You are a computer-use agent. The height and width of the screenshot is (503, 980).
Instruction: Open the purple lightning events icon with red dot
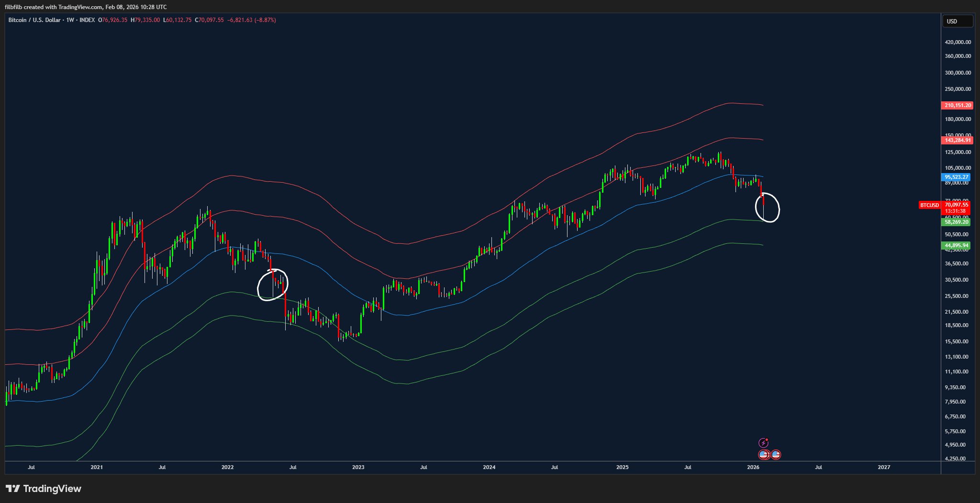coord(765,442)
